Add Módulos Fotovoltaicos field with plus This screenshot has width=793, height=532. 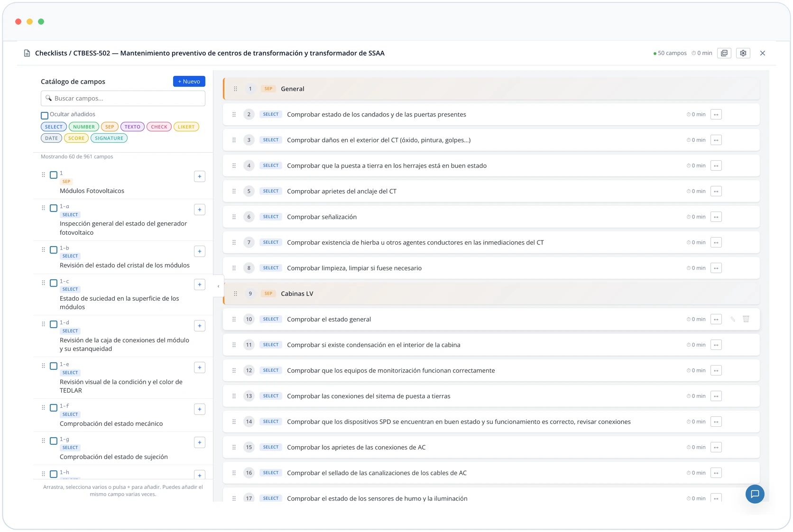[200, 176]
